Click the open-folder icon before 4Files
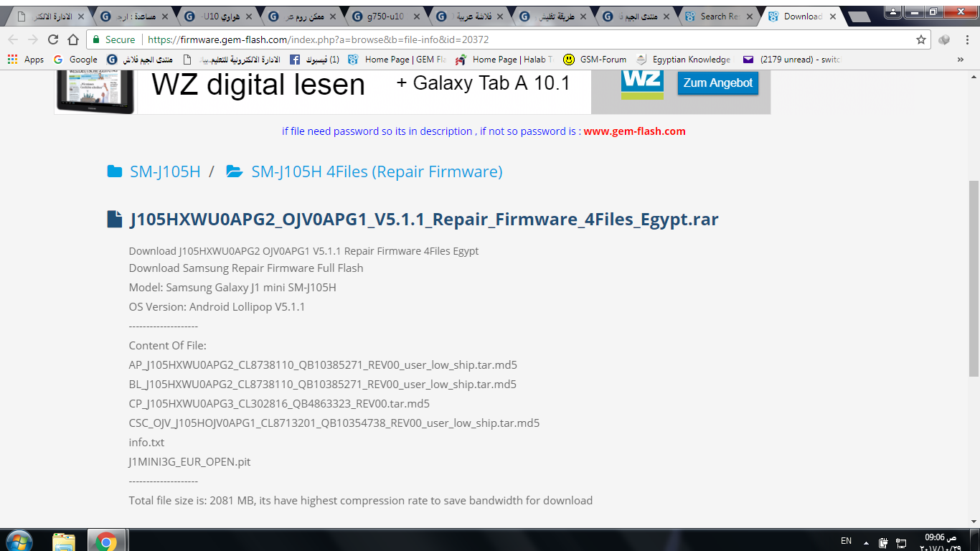Viewport: 980px width, 551px height. tap(234, 171)
